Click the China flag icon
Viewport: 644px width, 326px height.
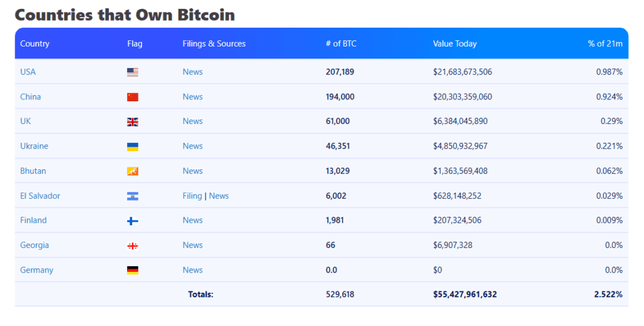[133, 97]
